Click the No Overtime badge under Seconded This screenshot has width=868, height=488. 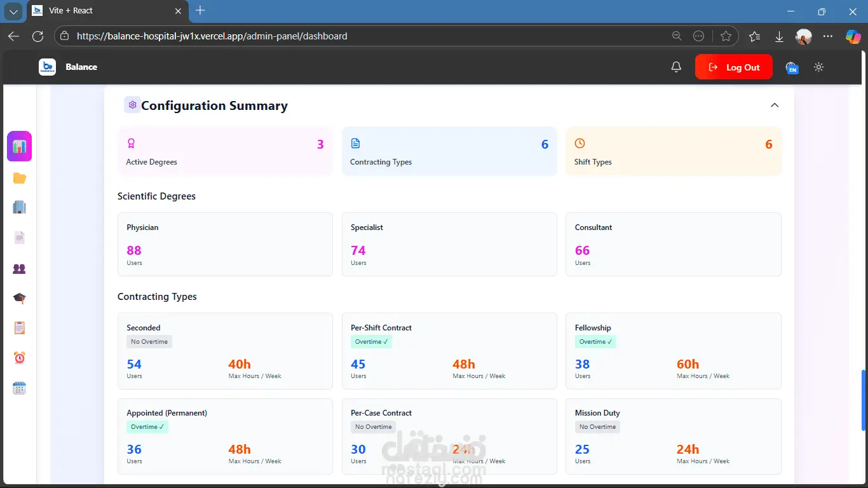149,342
